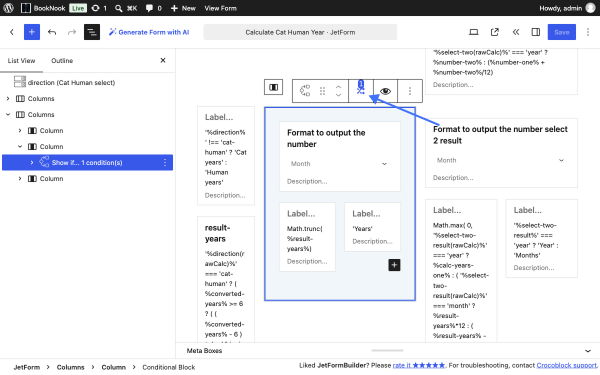The height and width of the screenshot is (375, 600).
Task: Open the Month dropdown in selected block
Action: point(339,164)
